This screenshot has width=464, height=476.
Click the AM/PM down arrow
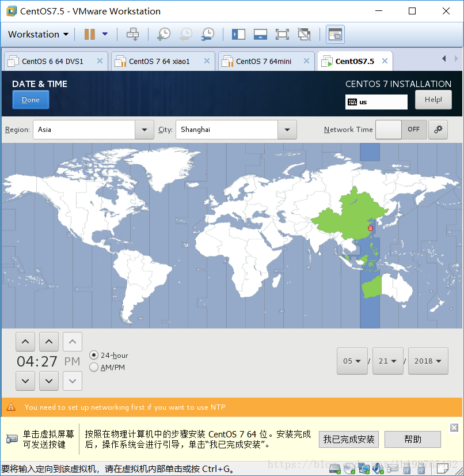tap(73, 381)
